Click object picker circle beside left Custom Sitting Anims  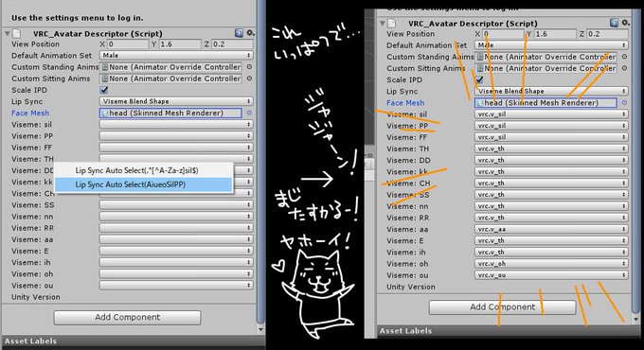pyautogui.click(x=249, y=79)
